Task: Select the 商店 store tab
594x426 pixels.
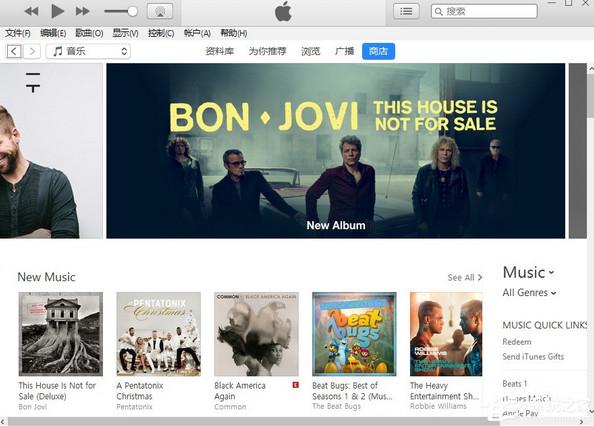Action: click(378, 51)
